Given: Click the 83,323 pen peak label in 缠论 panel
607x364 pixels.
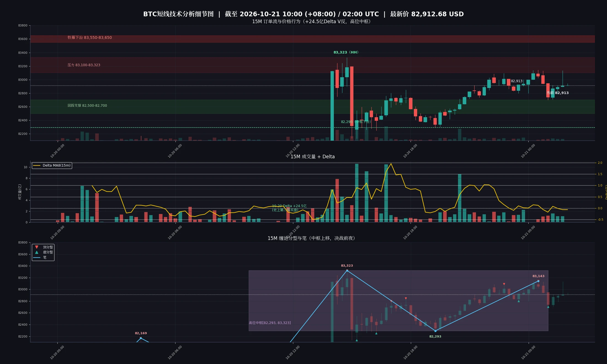Looking at the screenshot, I should point(347,266).
